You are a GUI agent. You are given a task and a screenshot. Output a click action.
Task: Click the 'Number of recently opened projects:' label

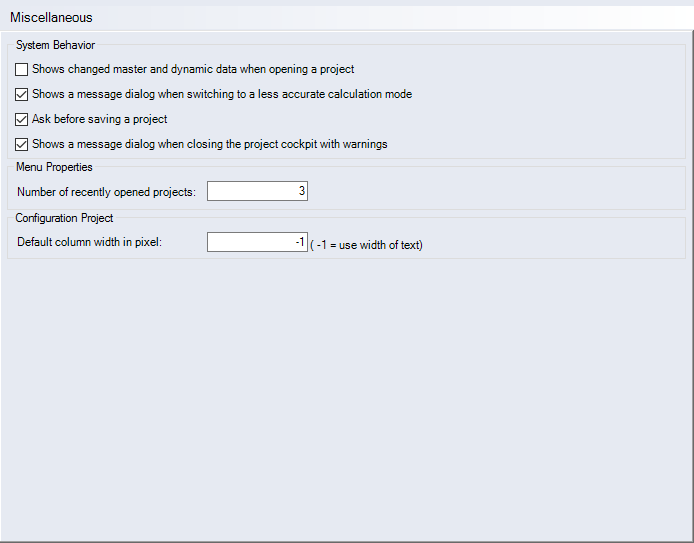click(106, 192)
